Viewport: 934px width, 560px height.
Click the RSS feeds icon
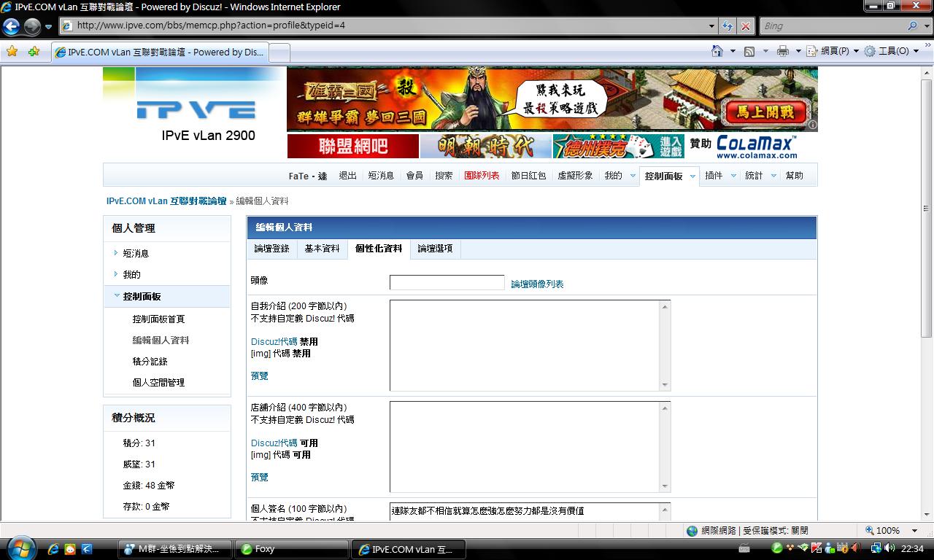(x=749, y=51)
